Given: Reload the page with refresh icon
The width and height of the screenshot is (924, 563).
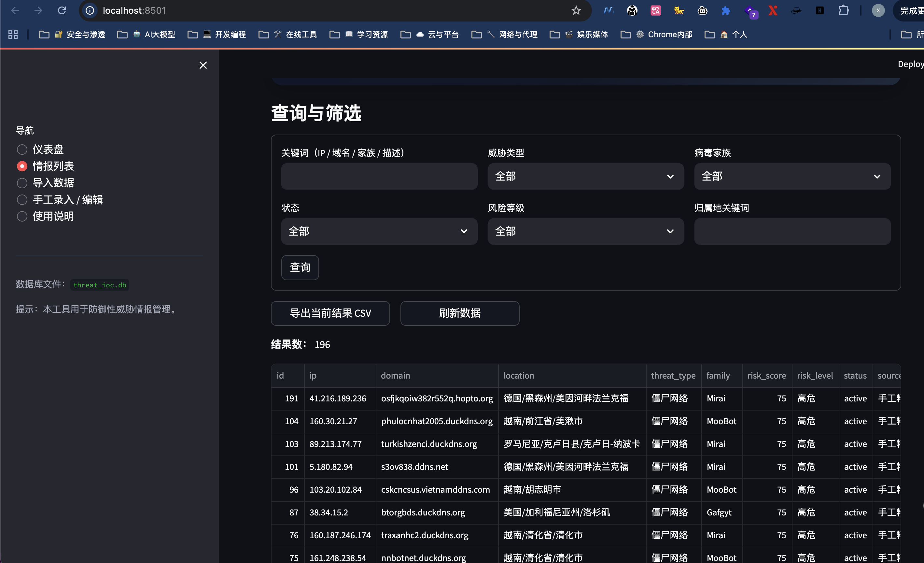Looking at the screenshot, I should (62, 10).
